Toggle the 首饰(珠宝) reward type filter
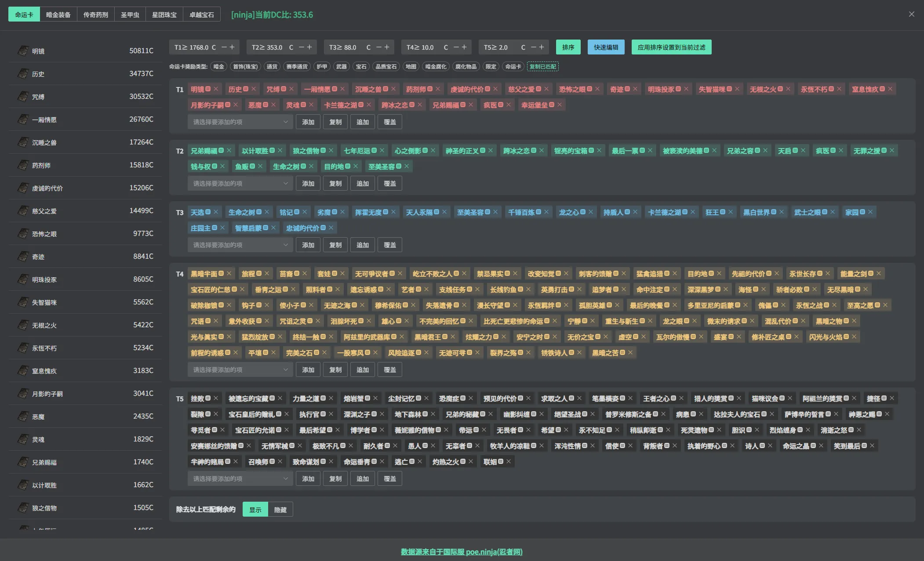924x561 pixels. click(x=245, y=67)
